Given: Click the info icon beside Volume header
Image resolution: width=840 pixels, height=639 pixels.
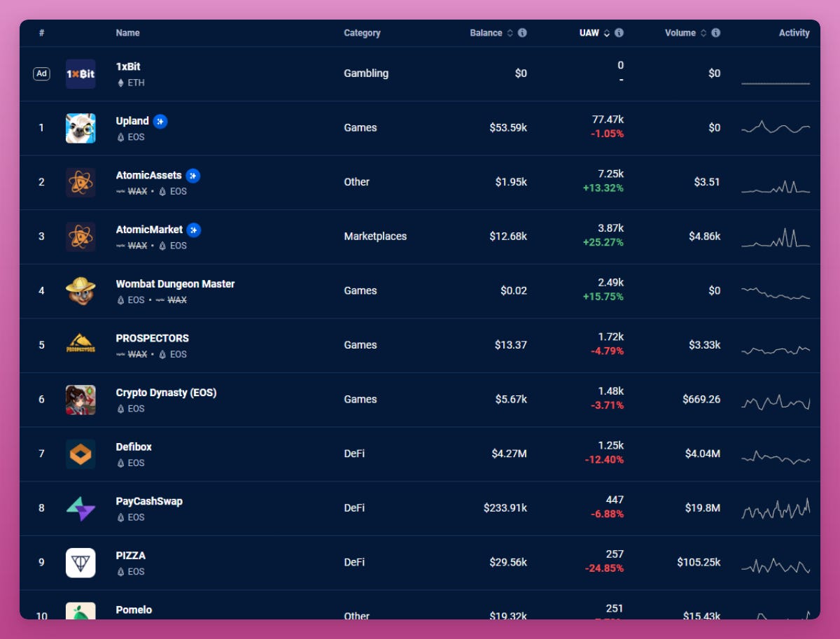Looking at the screenshot, I should tap(715, 32).
